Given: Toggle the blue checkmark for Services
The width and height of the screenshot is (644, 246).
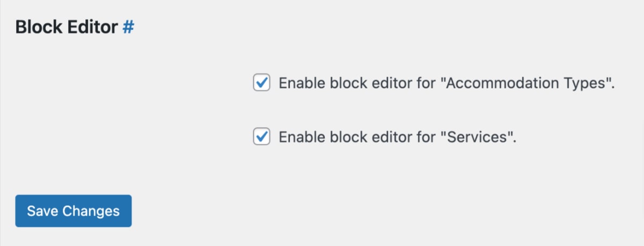Looking at the screenshot, I should pyautogui.click(x=261, y=137).
